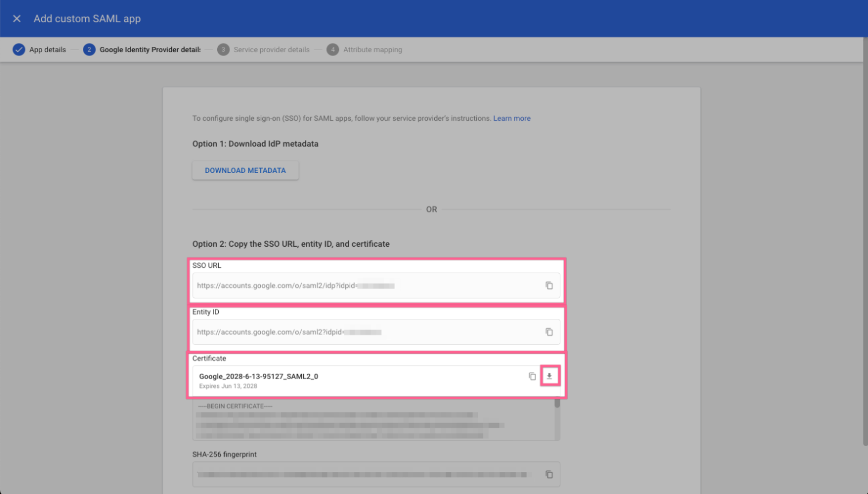The height and width of the screenshot is (494, 868).
Task: Select certificate name Google_2028-6-13-95127_SAML2_0
Action: tap(259, 376)
